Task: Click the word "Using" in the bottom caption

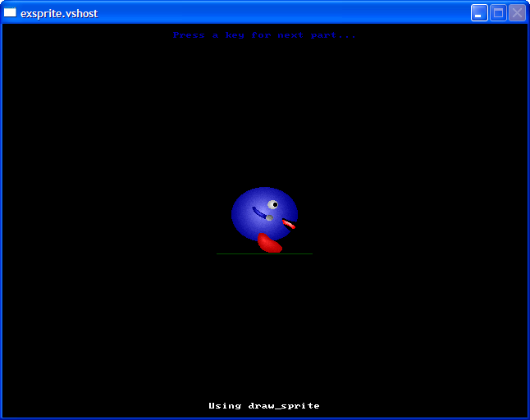Action: (225, 406)
